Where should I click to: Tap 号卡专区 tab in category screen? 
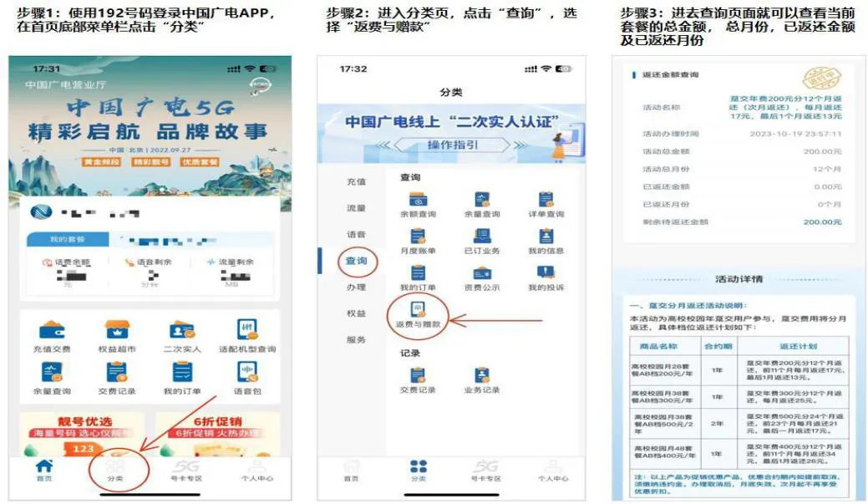[486, 471]
